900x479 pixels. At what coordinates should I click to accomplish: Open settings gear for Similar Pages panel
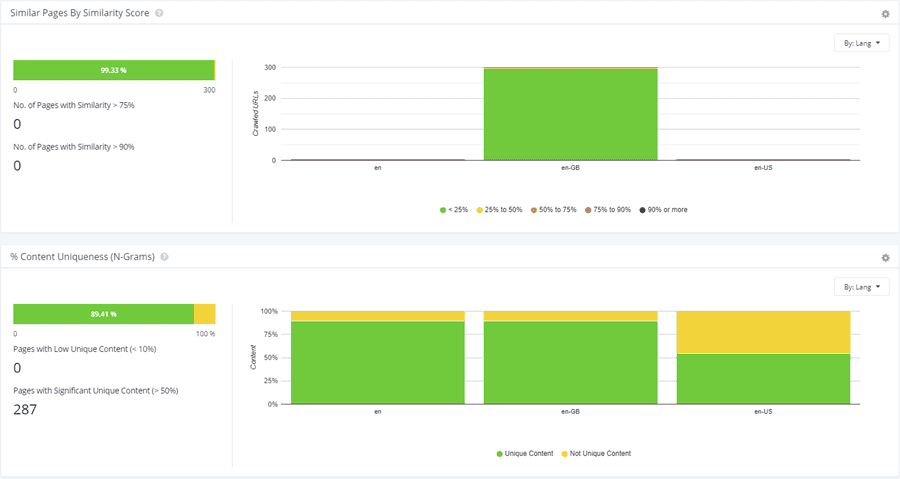(885, 14)
